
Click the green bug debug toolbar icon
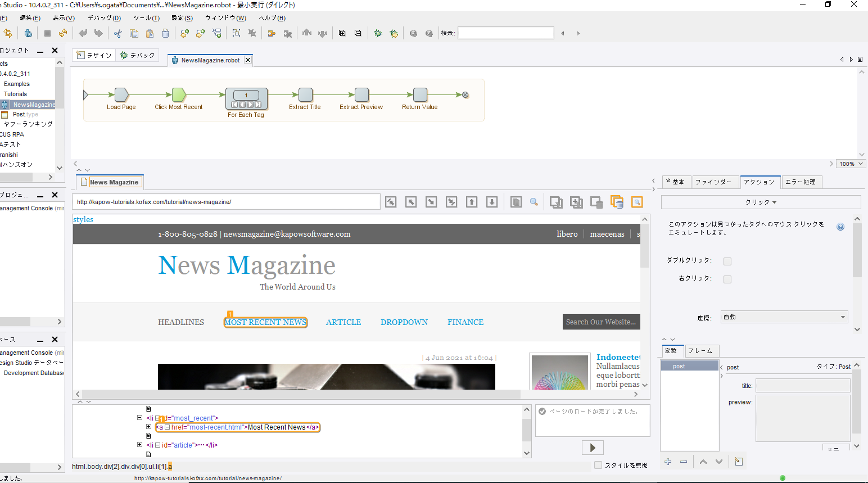point(378,34)
